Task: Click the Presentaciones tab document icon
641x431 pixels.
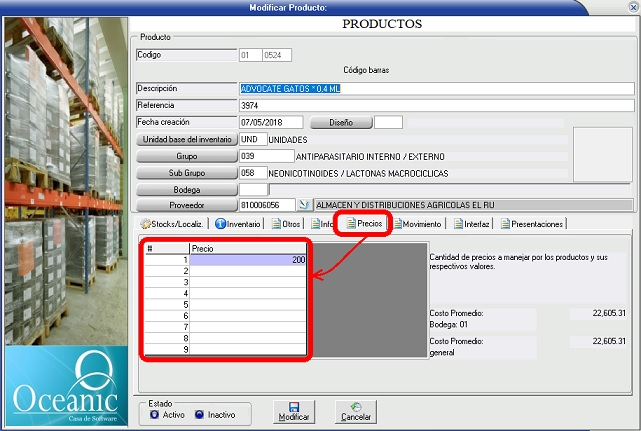Action: (x=505, y=224)
